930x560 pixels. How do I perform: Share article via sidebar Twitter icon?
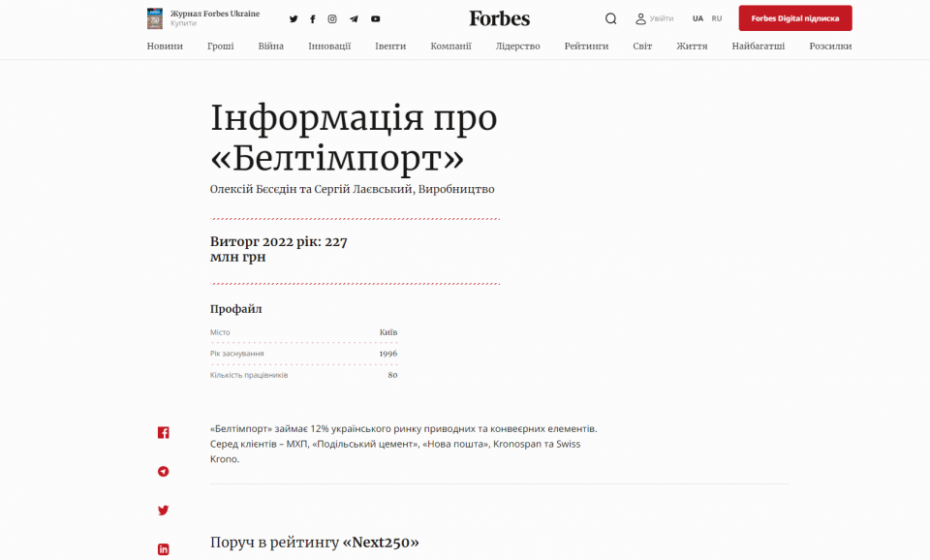click(x=163, y=510)
